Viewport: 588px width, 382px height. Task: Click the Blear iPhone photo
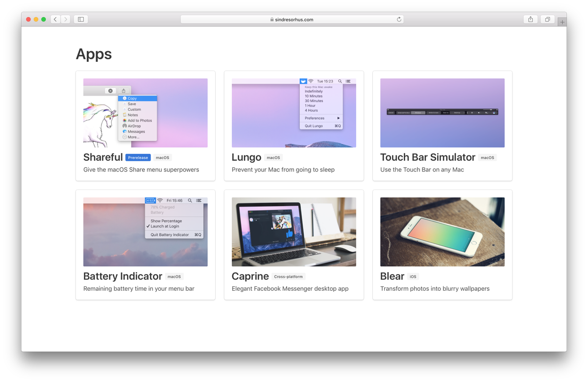442,232
